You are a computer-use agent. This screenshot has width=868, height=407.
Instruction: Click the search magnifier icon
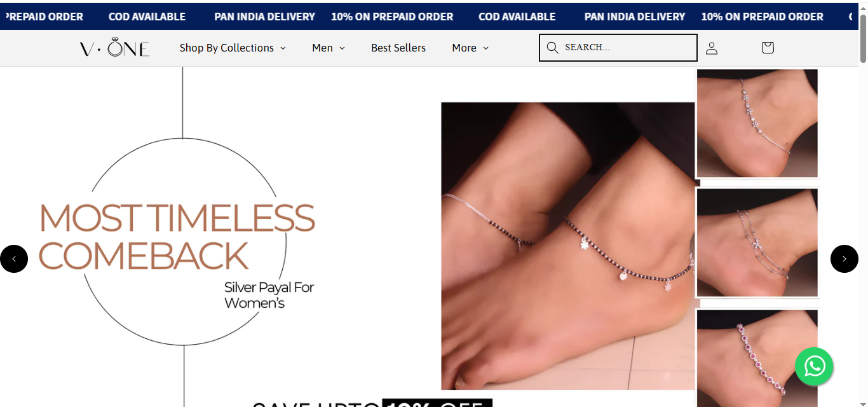tap(552, 48)
